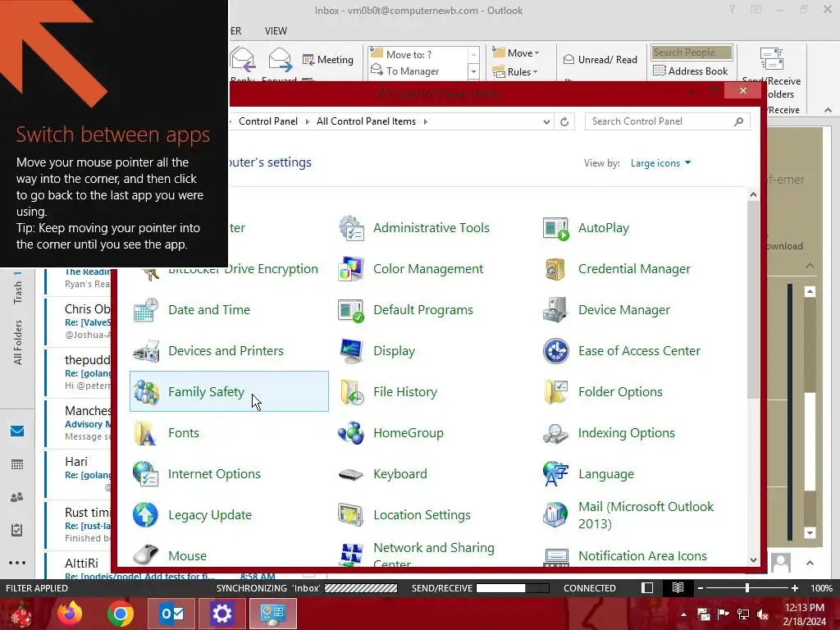The width and height of the screenshot is (840, 630).
Task: Open Color Management icon
Action: click(x=351, y=269)
